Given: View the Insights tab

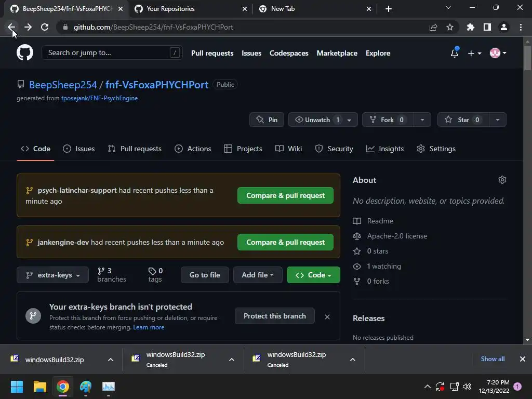Looking at the screenshot, I should pyautogui.click(x=385, y=149).
